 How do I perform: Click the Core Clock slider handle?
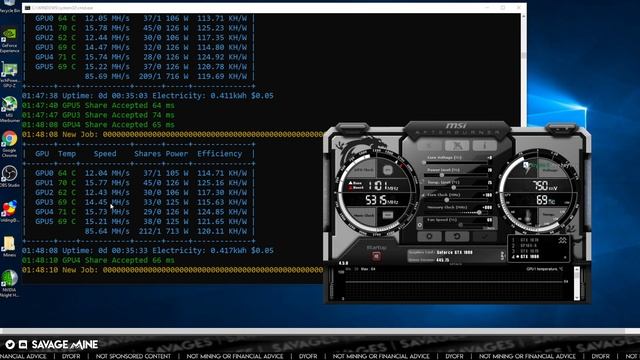pyautogui.click(x=447, y=200)
